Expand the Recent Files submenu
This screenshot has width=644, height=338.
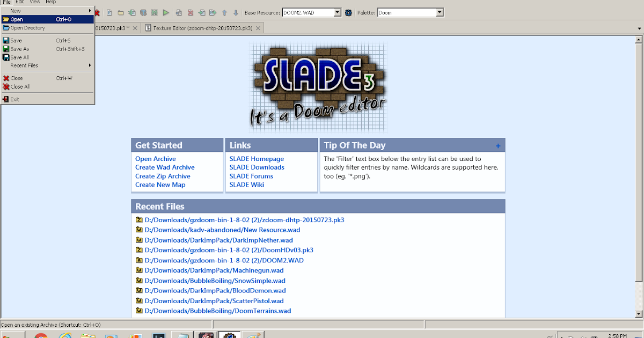pos(48,65)
